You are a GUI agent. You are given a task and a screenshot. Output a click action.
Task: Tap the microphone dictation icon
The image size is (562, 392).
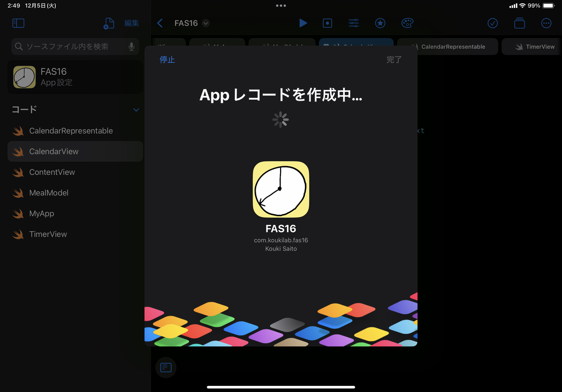pos(132,46)
